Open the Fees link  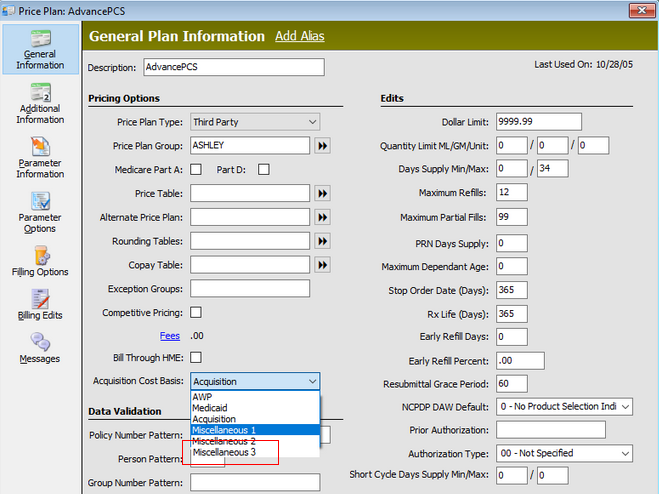(170, 336)
